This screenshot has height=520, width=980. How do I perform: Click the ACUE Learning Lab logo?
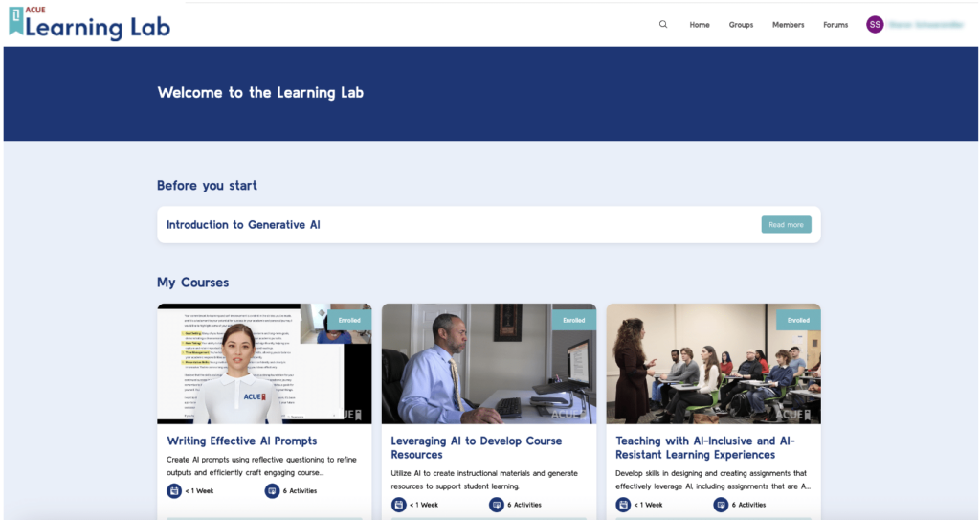(x=89, y=24)
